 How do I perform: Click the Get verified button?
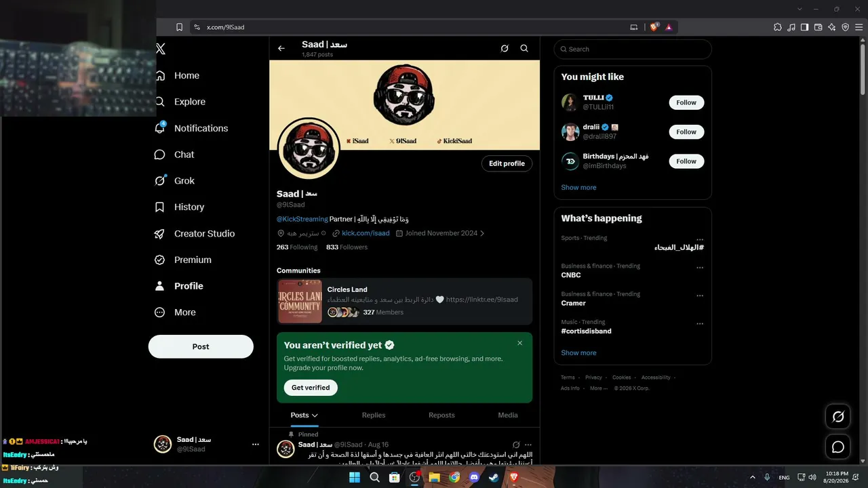click(311, 388)
